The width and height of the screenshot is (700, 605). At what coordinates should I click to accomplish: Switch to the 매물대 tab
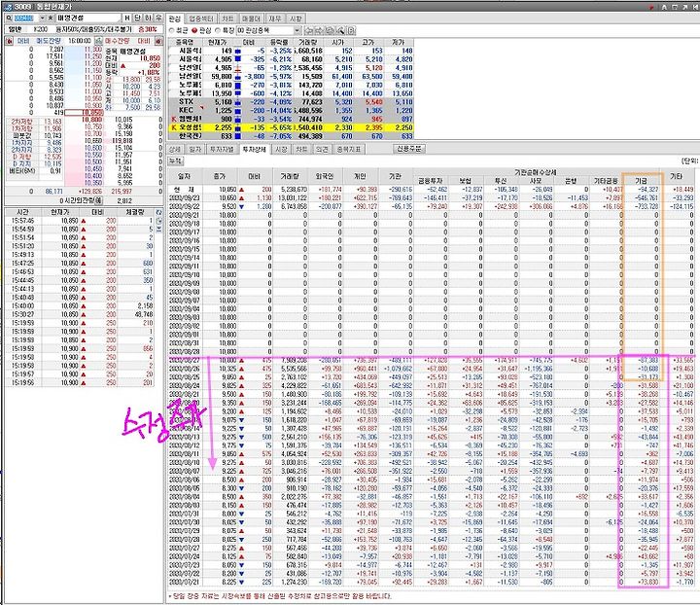tap(252, 18)
